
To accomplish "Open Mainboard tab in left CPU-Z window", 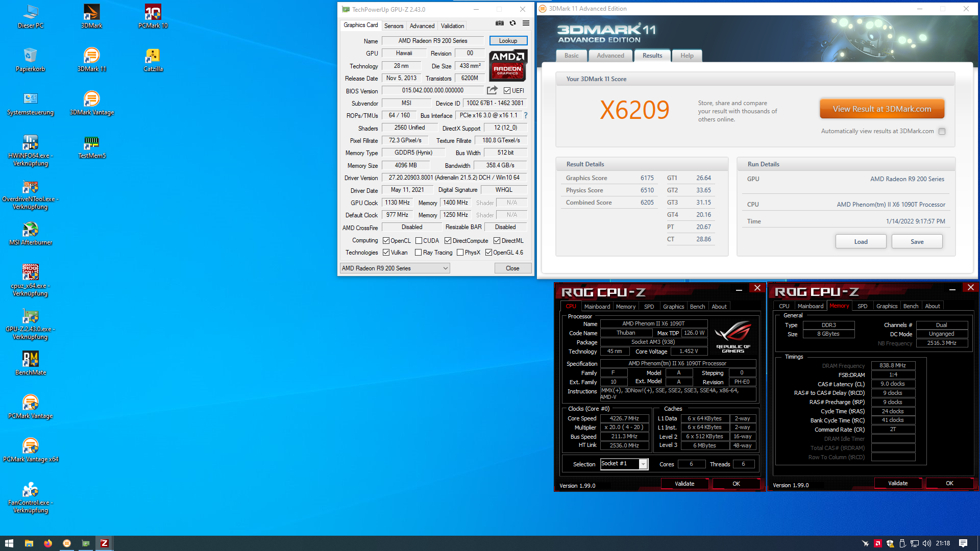I will 597,307.
